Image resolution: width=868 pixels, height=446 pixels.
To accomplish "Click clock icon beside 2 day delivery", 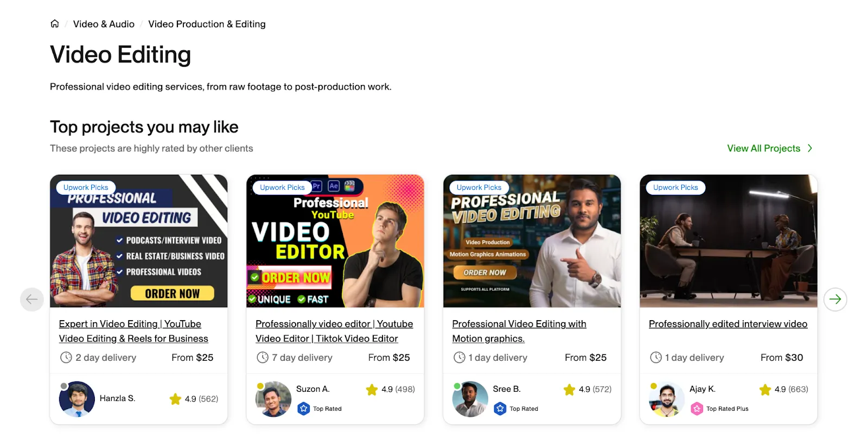I will (66, 358).
